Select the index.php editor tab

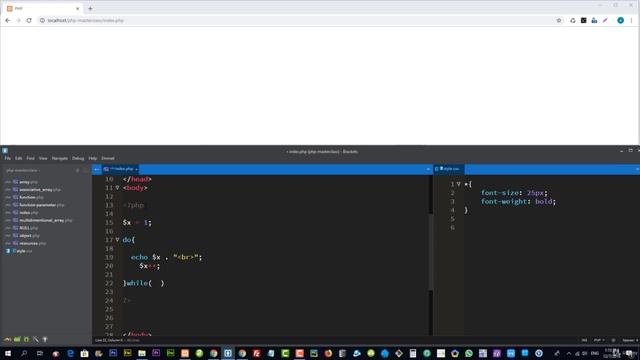click(121, 169)
